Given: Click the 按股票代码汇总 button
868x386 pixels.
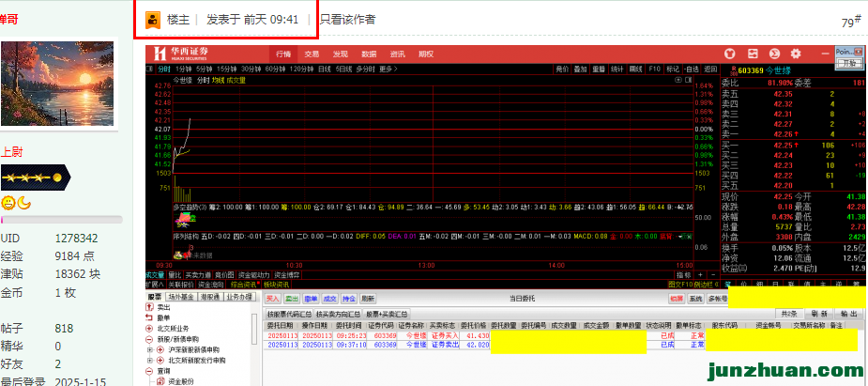Looking at the screenshot, I should coord(290,314).
